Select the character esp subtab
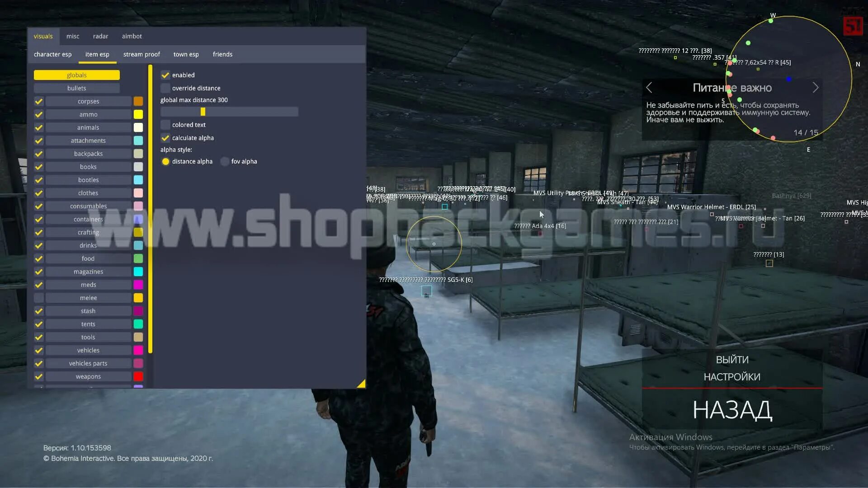This screenshot has height=488, width=868. [52, 54]
